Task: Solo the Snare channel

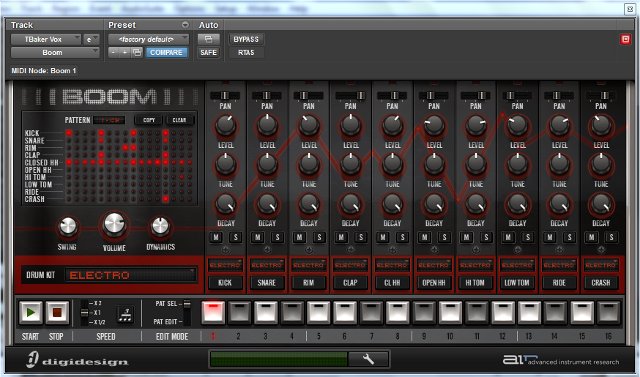Action: coord(278,237)
